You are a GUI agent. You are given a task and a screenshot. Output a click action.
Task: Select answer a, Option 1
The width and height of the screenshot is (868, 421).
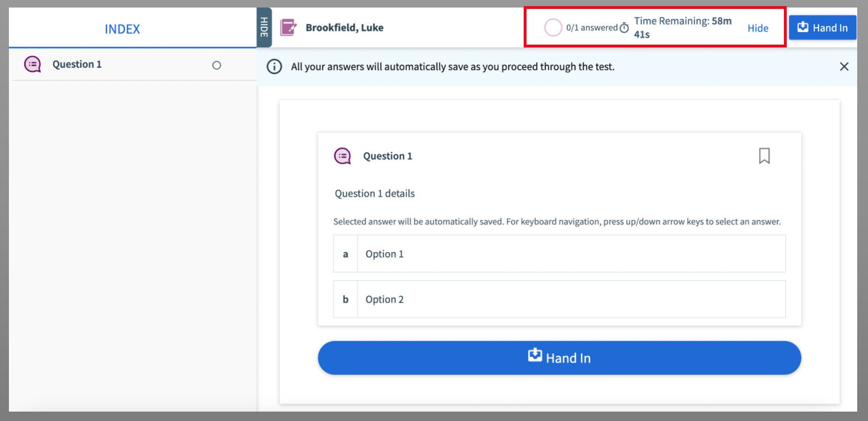point(559,254)
